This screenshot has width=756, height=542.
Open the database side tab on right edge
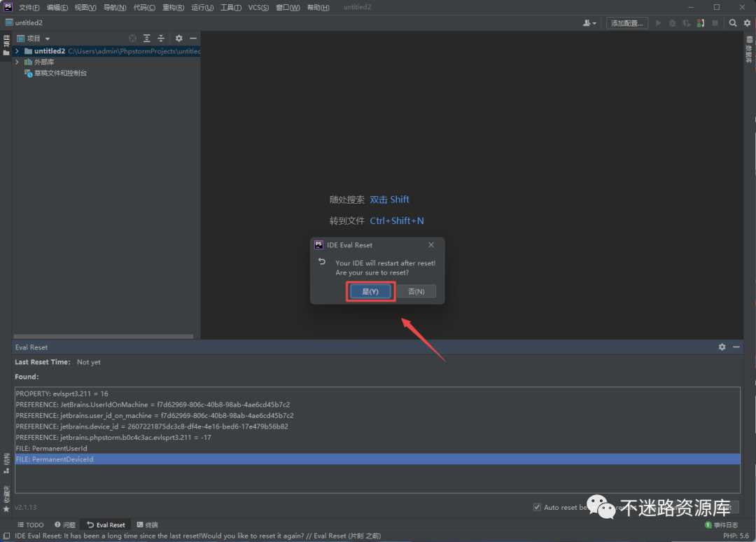[x=749, y=49]
